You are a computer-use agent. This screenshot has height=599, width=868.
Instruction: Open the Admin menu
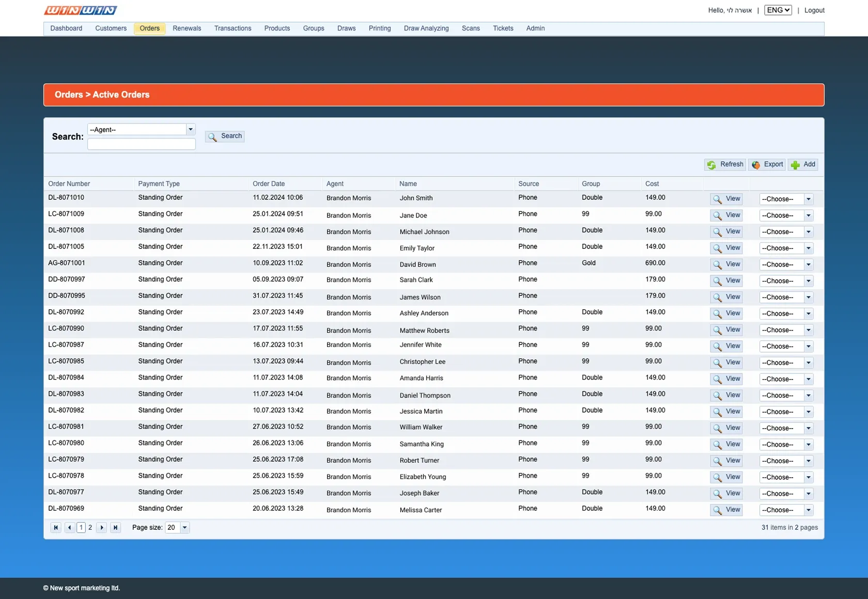click(x=536, y=28)
